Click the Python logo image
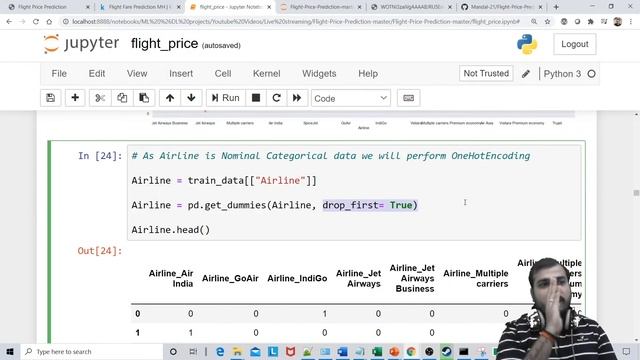This screenshot has height=360, width=640. [527, 44]
